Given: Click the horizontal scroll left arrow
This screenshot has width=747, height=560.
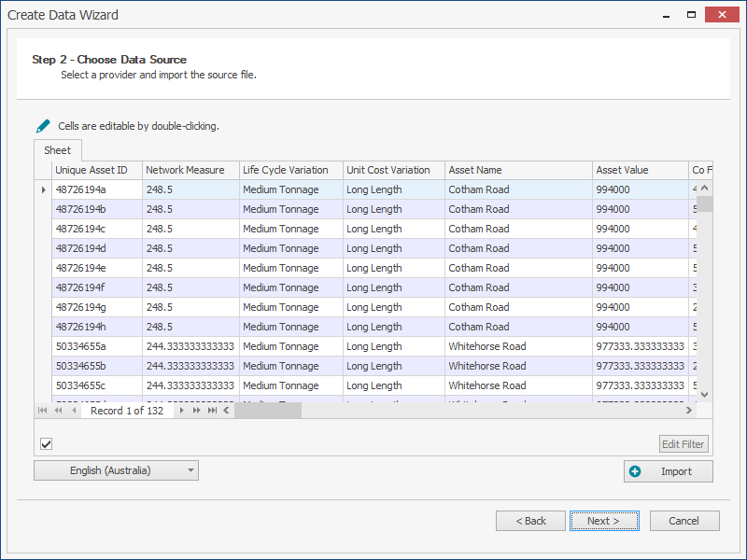Looking at the screenshot, I should click(226, 410).
